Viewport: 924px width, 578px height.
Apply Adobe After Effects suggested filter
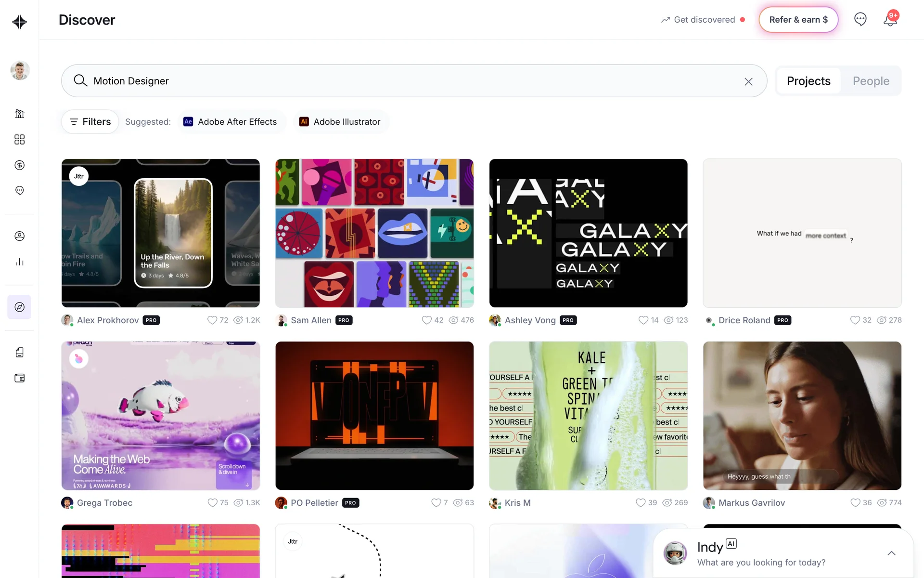point(231,122)
